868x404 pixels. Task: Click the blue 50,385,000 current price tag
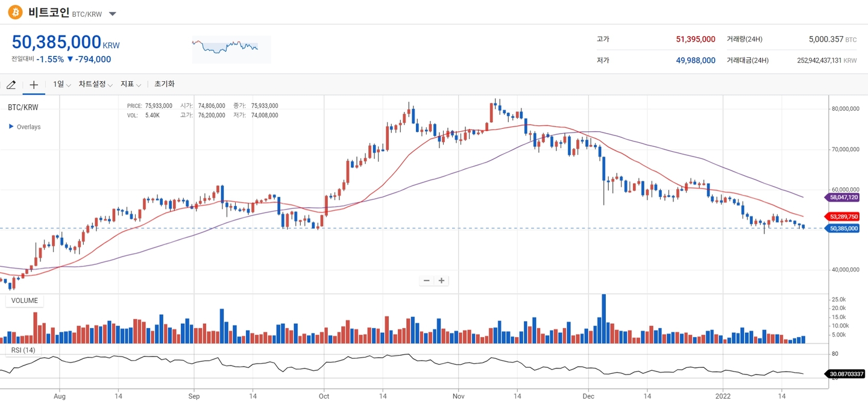[x=843, y=228]
